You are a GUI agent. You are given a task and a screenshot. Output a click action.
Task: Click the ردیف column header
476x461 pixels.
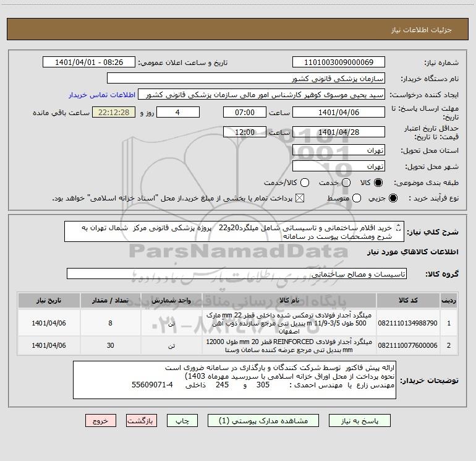point(449,301)
